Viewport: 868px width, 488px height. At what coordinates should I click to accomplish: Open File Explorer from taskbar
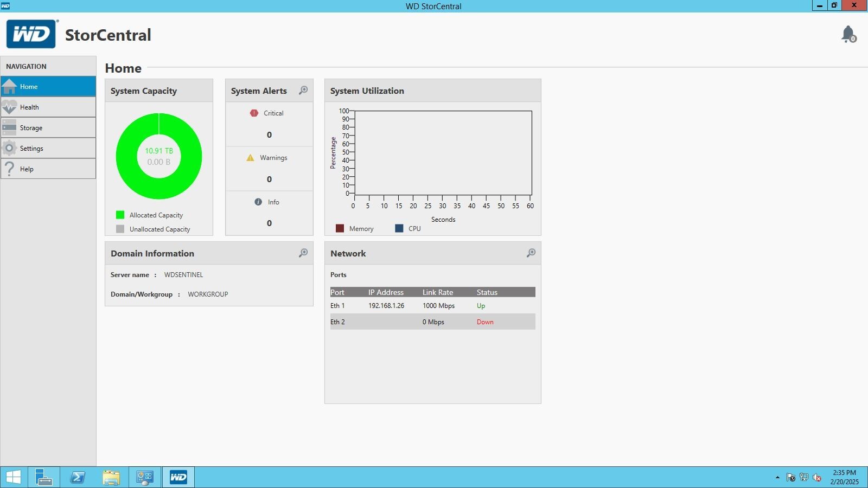coord(111,477)
